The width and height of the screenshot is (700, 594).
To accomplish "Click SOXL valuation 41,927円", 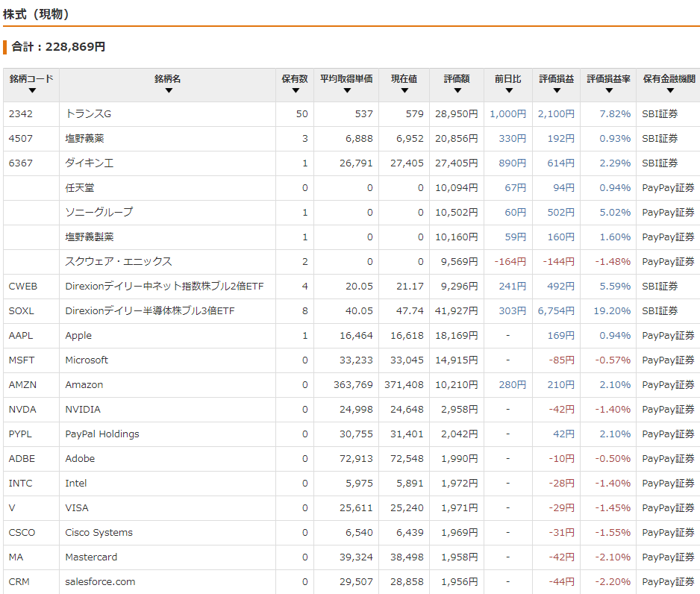I will pyautogui.click(x=456, y=310).
